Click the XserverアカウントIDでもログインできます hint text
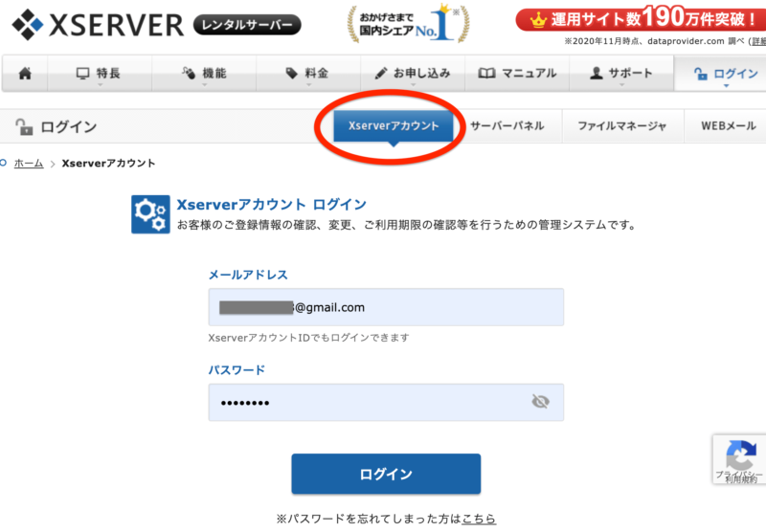 [308, 338]
